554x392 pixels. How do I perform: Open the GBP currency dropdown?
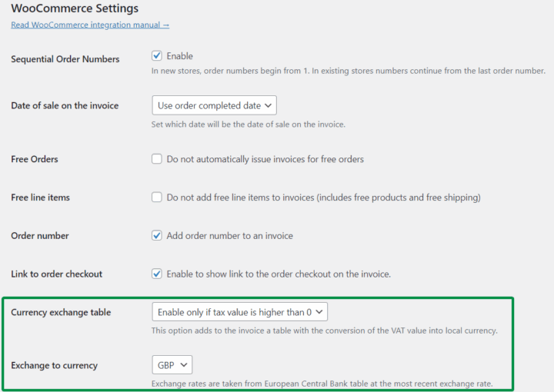pyautogui.click(x=172, y=364)
